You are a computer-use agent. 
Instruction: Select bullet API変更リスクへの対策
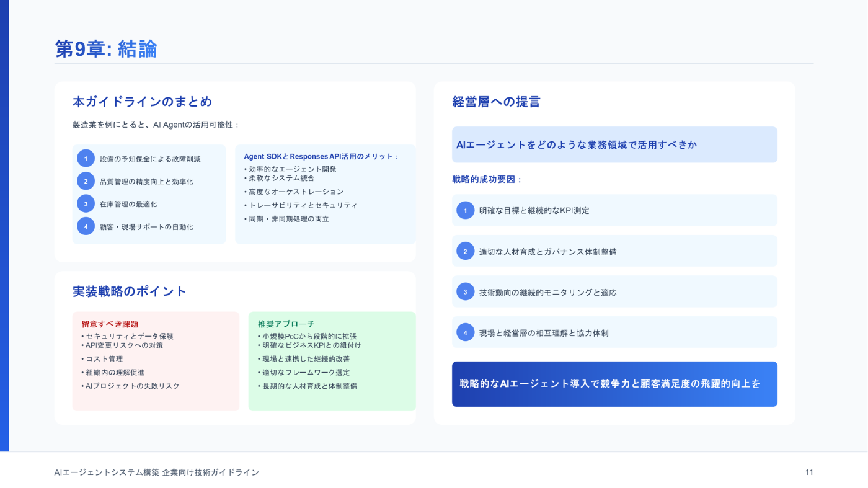tap(122, 345)
